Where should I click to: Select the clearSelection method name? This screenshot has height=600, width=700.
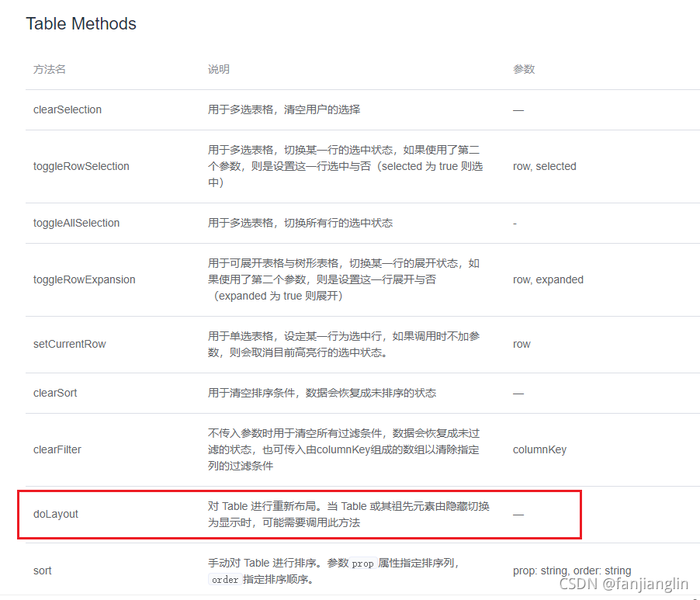pyautogui.click(x=67, y=109)
